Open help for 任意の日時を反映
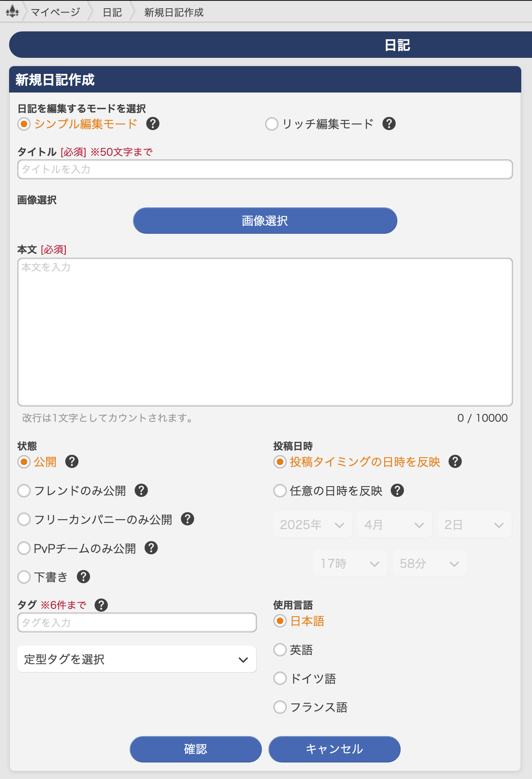Screen dimensions: 532x779 coord(397,490)
